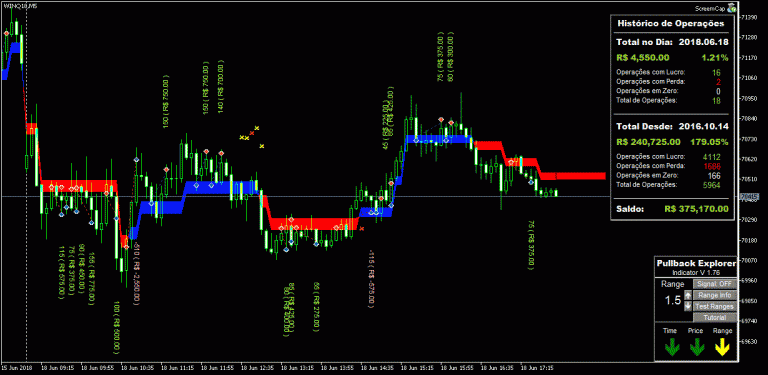Viewport: 768px width, 375px height.
Task: Click the ScreenCap camera icon
Action: pos(732,8)
